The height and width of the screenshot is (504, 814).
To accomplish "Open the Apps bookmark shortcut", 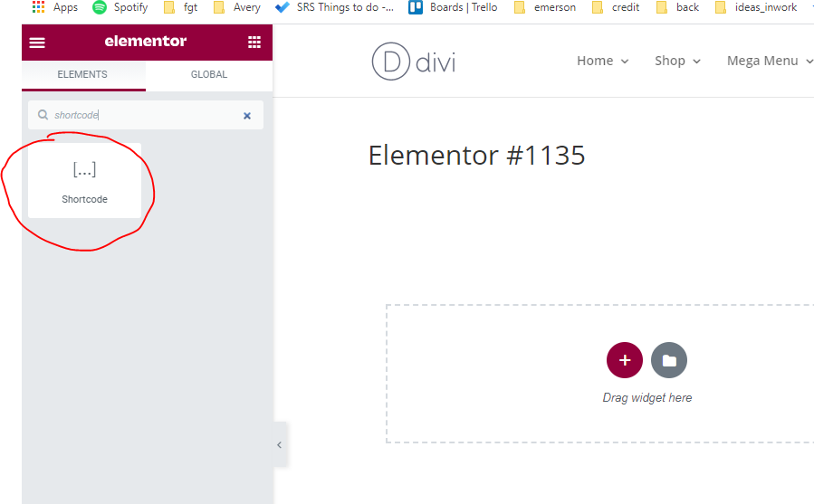I will click(54, 7).
